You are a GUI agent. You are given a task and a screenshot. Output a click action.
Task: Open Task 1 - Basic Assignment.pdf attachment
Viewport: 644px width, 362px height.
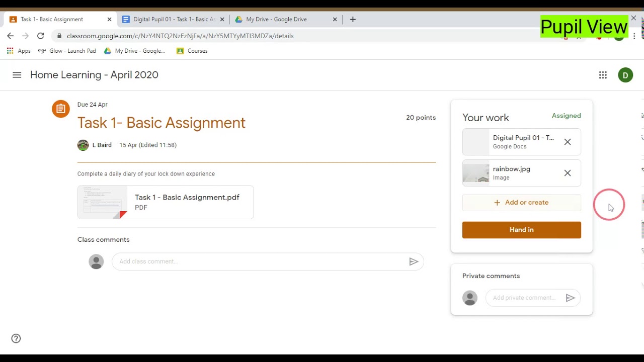166,202
